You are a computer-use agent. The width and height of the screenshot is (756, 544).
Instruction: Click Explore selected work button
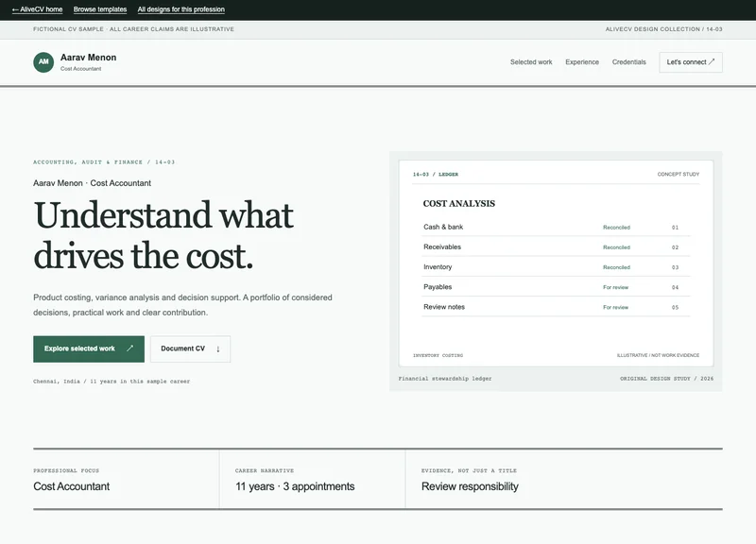89,348
